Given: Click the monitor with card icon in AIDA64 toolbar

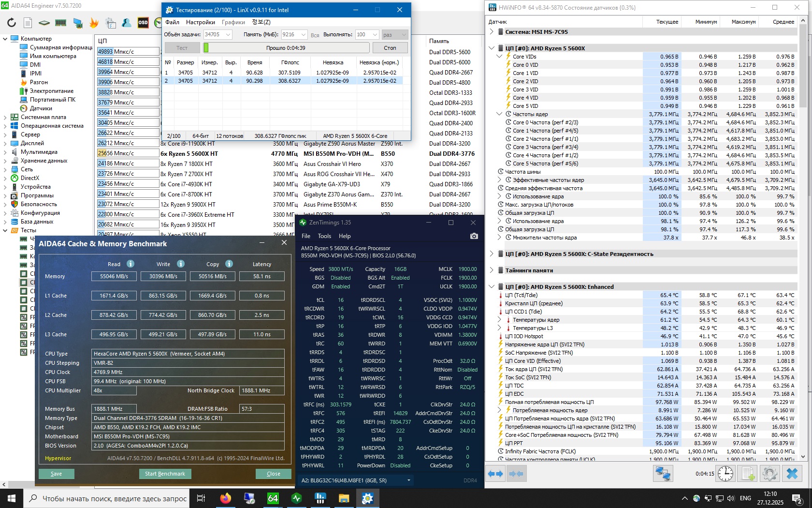Looking at the screenshot, I should (x=77, y=22).
